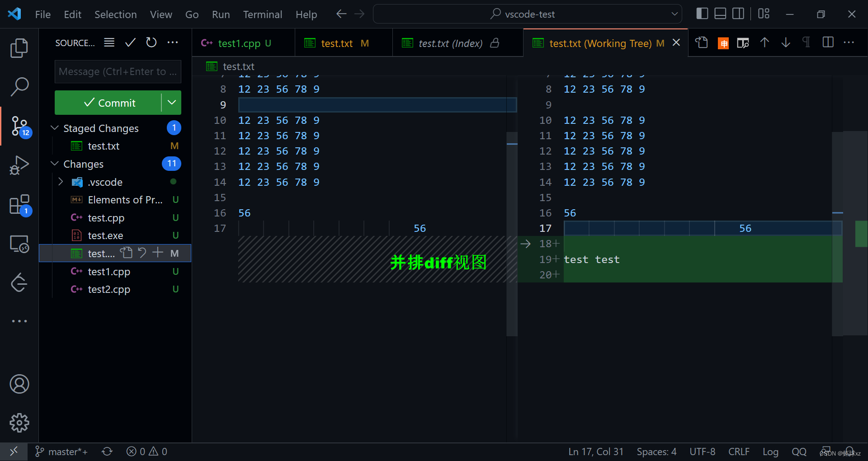The image size is (868, 461).
Task: Click the vscode-test command center search box
Action: tap(528, 14)
